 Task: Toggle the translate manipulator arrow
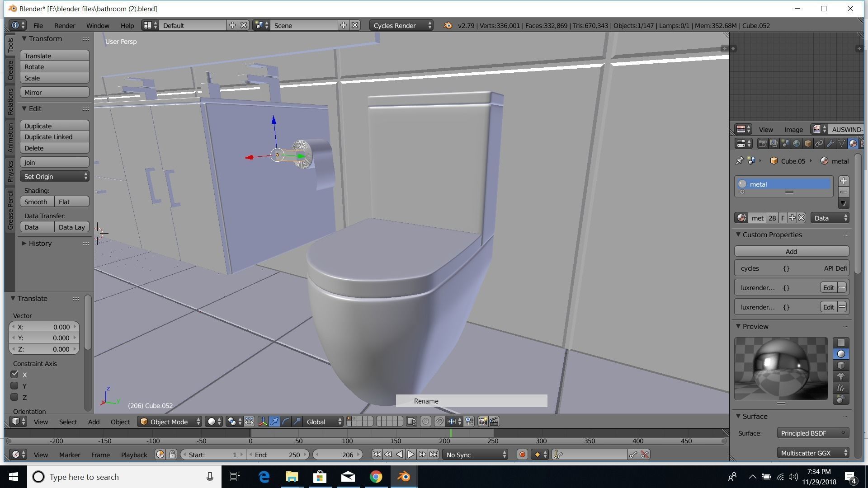coord(274,422)
